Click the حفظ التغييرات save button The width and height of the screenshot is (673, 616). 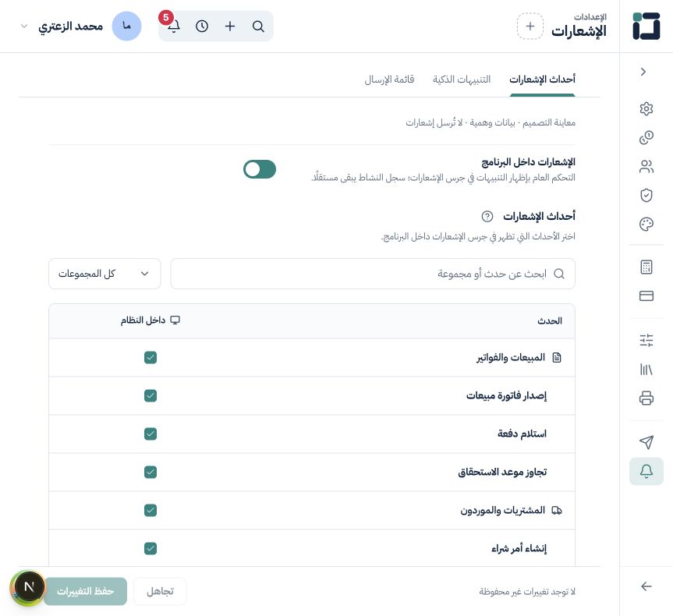86,592
